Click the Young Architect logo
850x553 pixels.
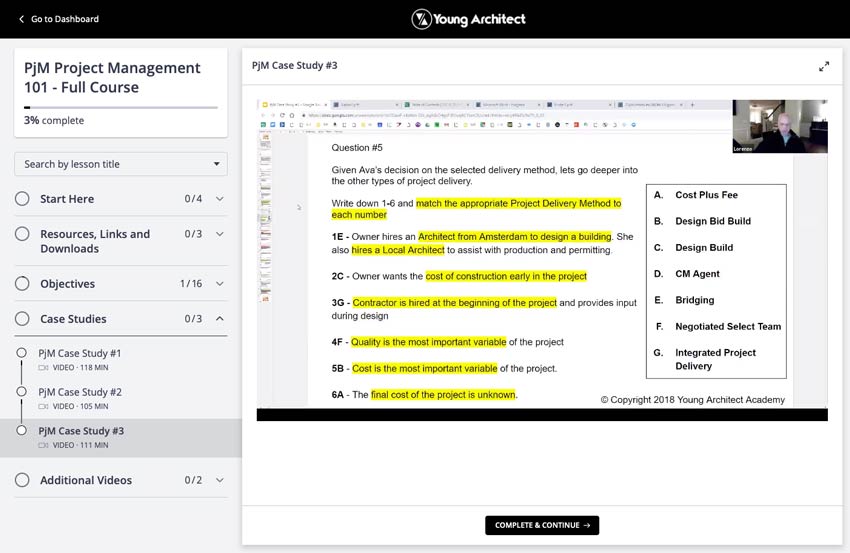[x=468, y=19]
